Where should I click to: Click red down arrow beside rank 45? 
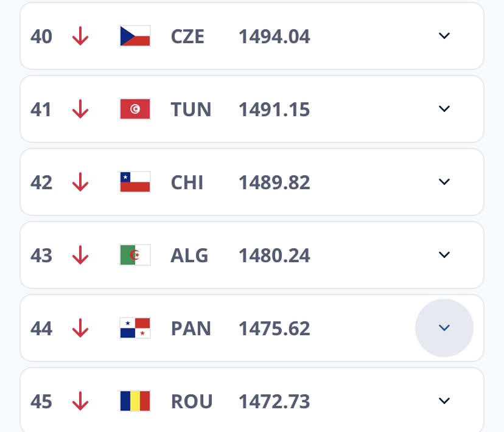[x=80, y=402]
